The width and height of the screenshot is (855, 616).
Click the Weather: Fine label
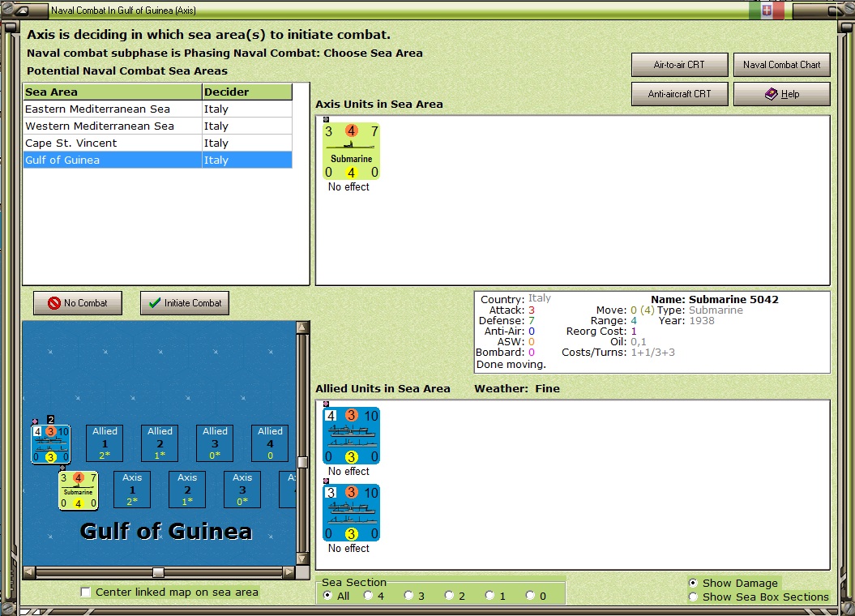517,389
